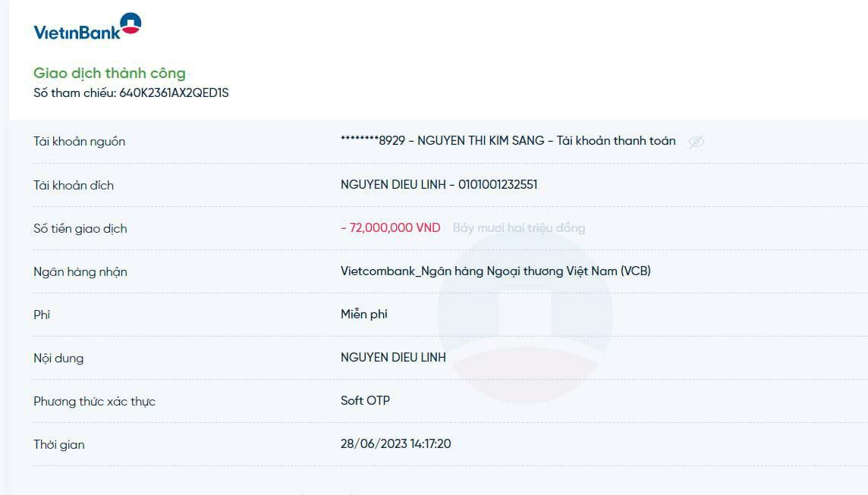Viewport: 868px width, 495px height.
Task: Click the 'Miễn phí' fee value
Action: (364, 314)
